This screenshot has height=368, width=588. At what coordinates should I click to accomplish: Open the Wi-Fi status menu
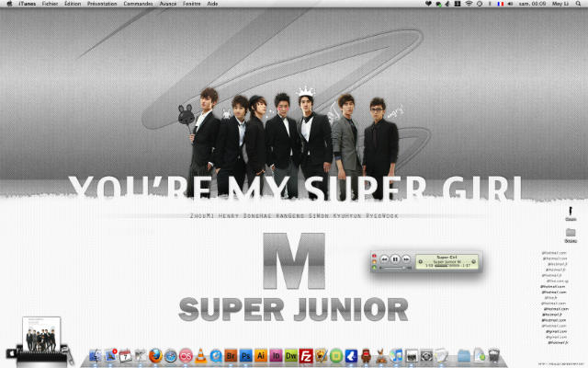pos(469,4)
